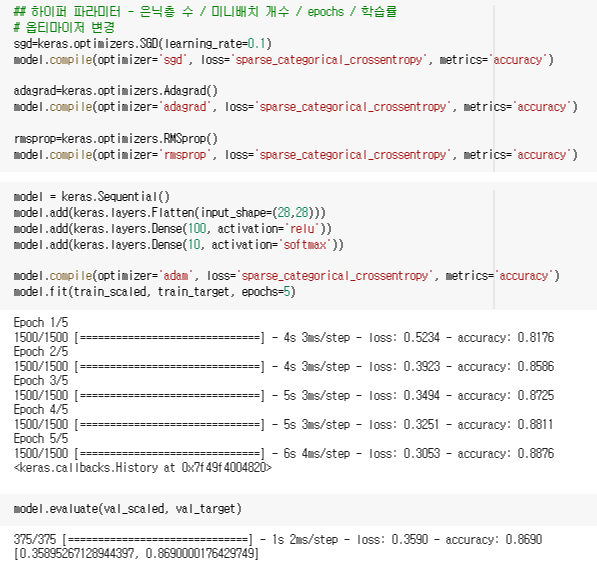Image resolution: width=597 pixels, height=566 pixels.
Task: Click the model.compile line with optimizer='rmsprop'
Action: click(x=296, y=155)
